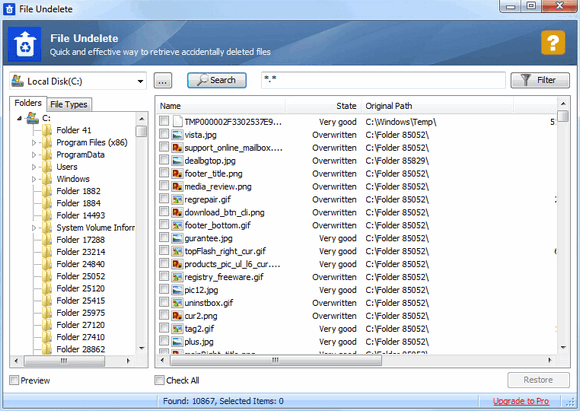Image resolution: width=580 pixels, height=411 pixels.
Task: Click the Search button
Action: click(x=217, y=80)
